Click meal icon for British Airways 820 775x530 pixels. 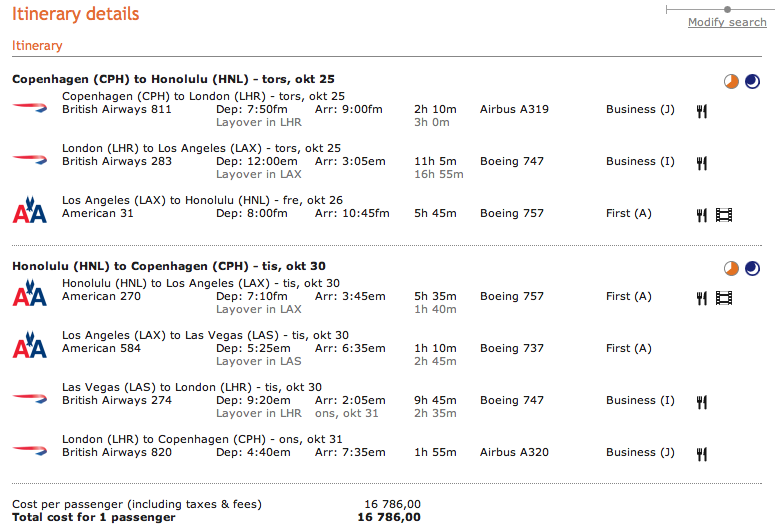pyautogui.click(x=702, y=454)
